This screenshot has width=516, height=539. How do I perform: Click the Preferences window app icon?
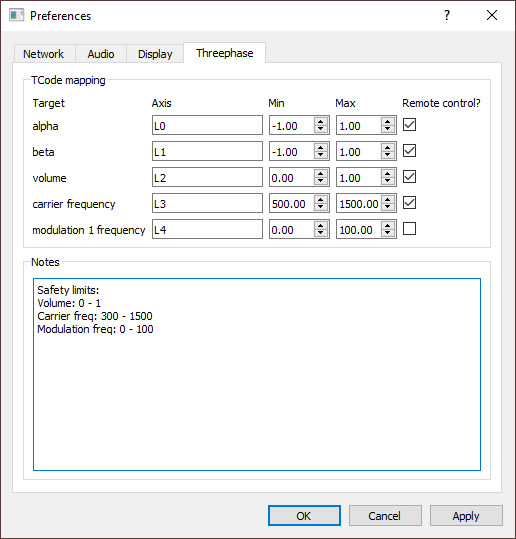17,15
